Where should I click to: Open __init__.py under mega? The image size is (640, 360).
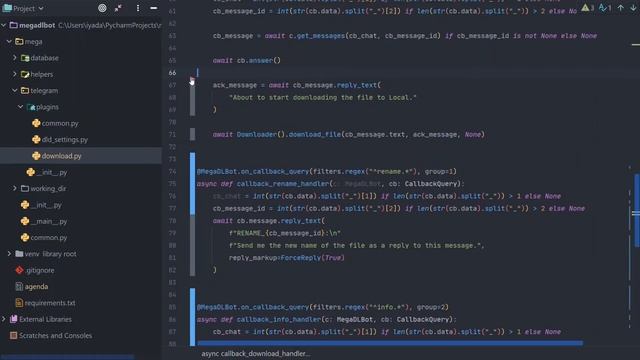[46, 205]
